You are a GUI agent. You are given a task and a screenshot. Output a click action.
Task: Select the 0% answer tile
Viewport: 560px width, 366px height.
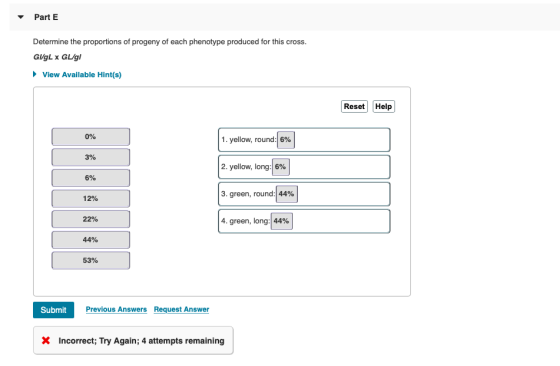pyautogui.click(x=91, y=137)
